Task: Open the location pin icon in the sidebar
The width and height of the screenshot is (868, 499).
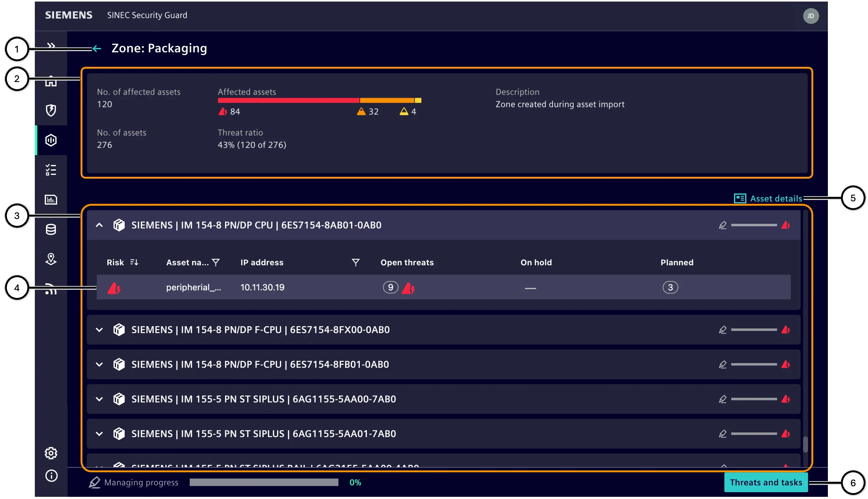Action: click(x=51, y=259)
